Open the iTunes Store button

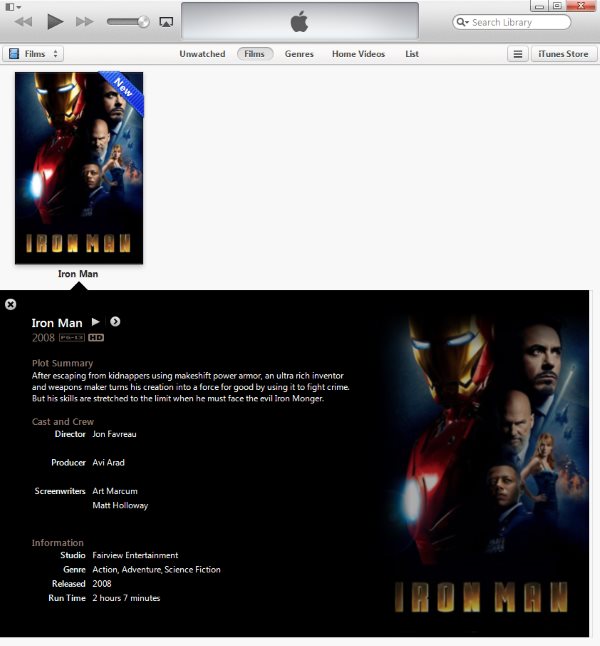pyautogui.click(x=563, y=54)
